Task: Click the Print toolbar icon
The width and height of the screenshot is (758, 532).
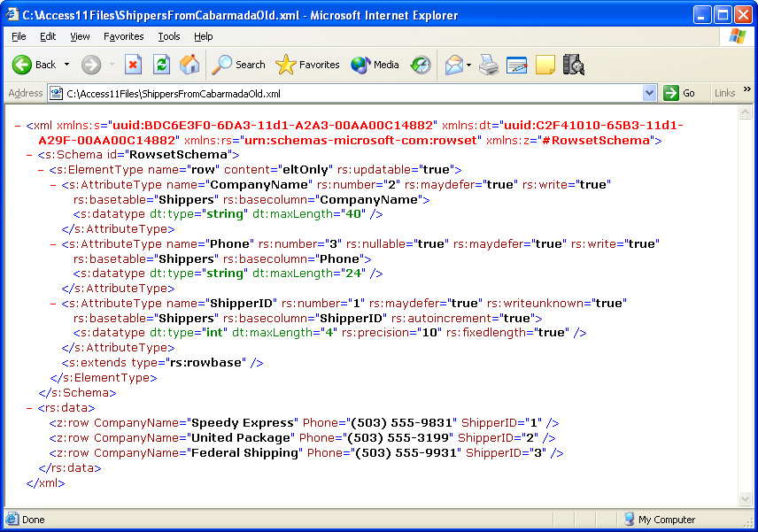Action: click(489, 65)
